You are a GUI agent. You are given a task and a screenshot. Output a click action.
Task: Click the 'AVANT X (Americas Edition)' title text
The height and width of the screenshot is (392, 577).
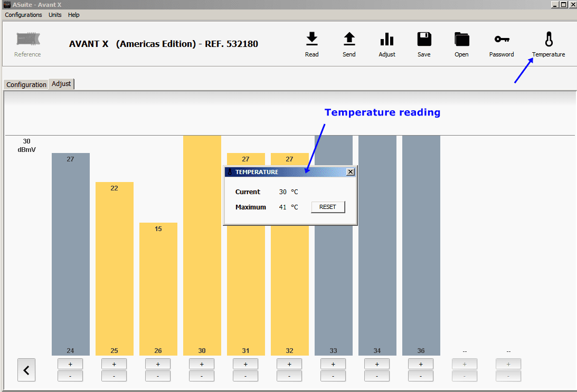click(x=133, y=44)
